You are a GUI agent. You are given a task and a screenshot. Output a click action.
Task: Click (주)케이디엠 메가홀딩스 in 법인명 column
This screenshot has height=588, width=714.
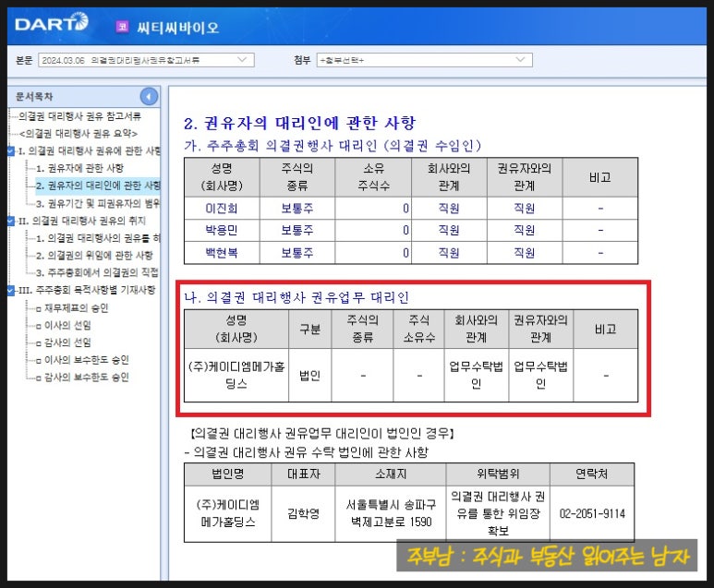[227, 513]
